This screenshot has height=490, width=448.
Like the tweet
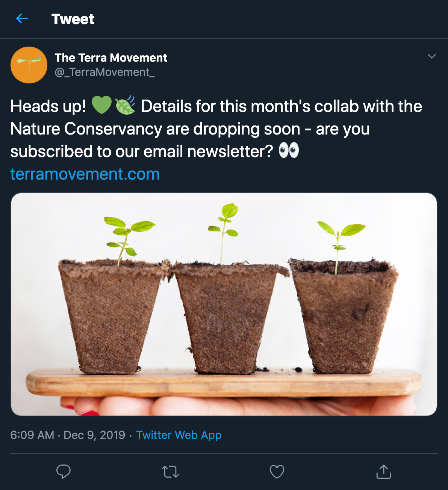click(x=277, y=472)
